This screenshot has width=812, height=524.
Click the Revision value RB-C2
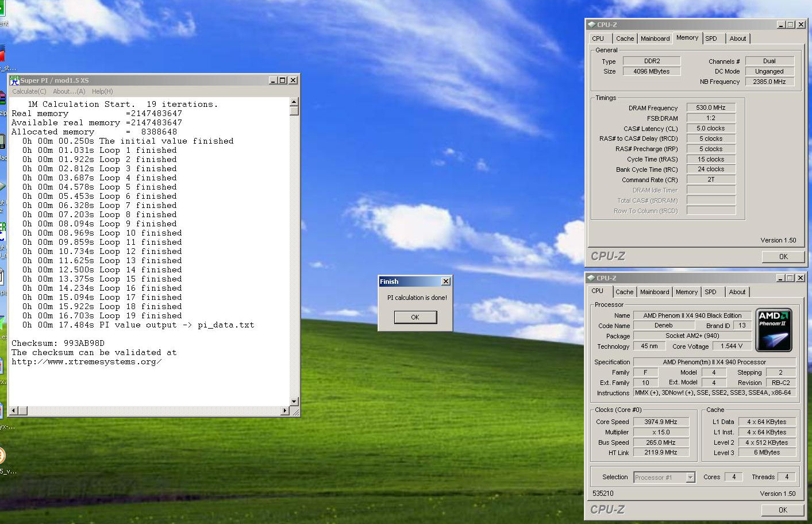click(781, 383)
